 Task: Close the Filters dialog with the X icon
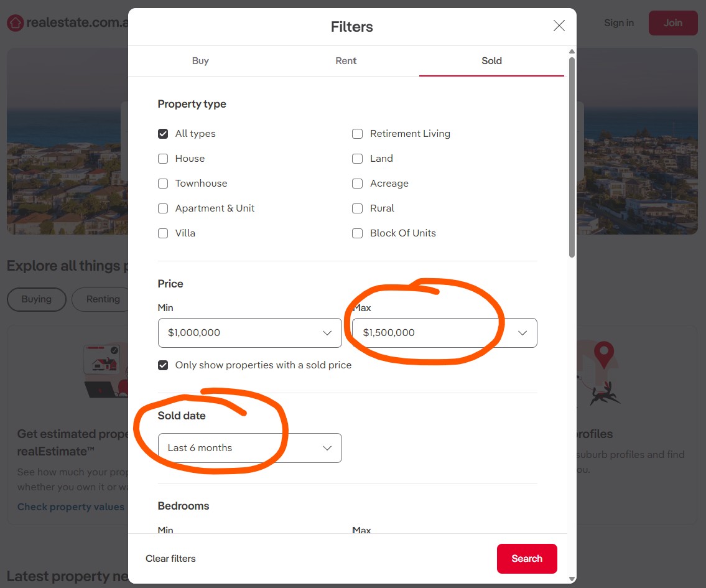[x=559, y=26]
